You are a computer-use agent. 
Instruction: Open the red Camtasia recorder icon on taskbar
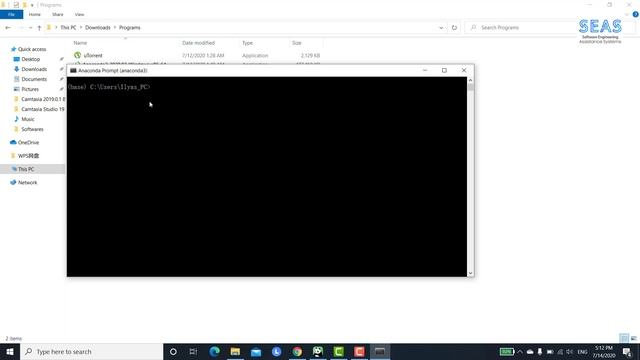[359, 351]
